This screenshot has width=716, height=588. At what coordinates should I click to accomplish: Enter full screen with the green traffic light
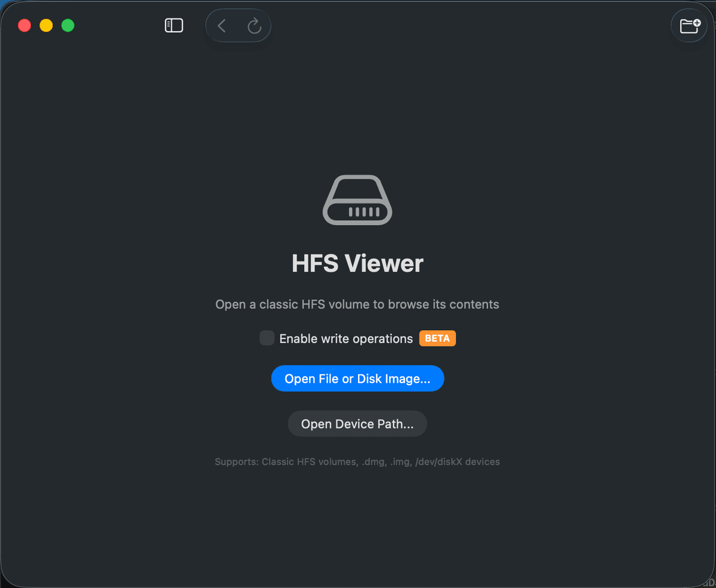point(67,25)
